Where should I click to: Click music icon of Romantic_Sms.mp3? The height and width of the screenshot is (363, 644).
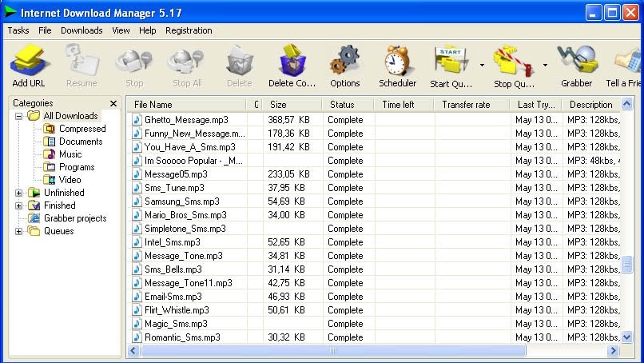137,337
